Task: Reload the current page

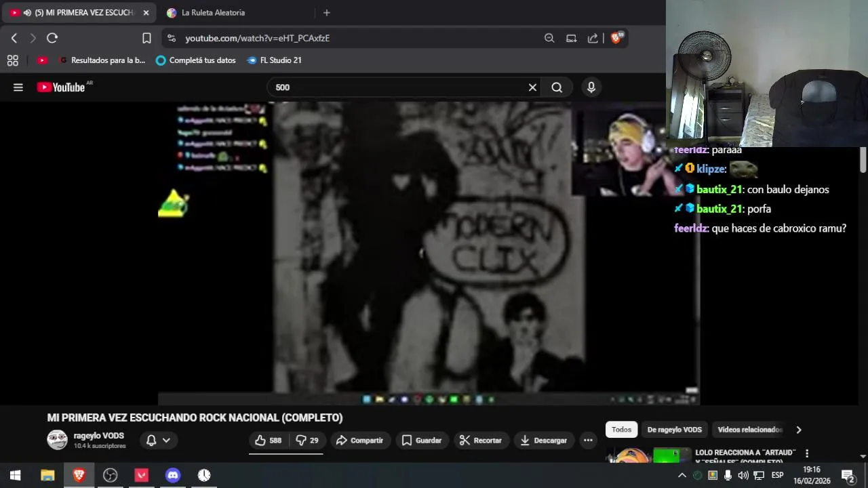Action: [x=52, y=38]
